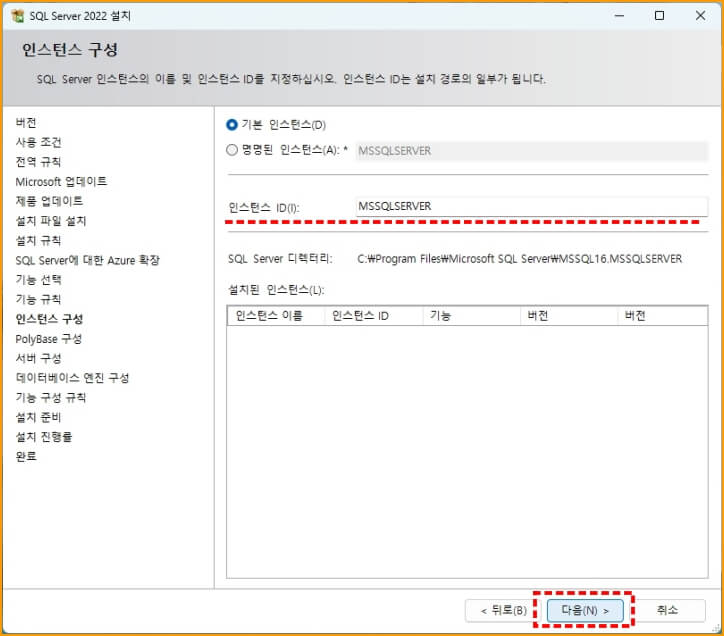Click the Microsoft 업데이트 step

tap(61, 182)
